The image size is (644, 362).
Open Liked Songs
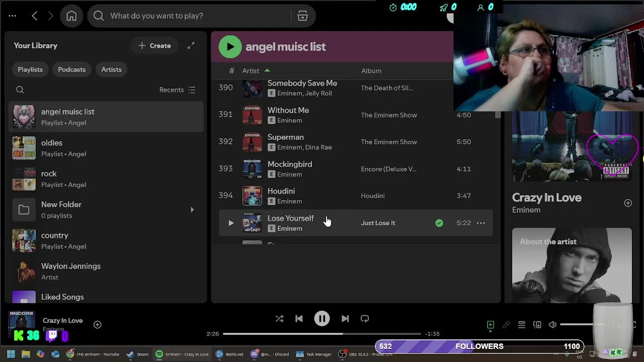(x=106, y=297)
